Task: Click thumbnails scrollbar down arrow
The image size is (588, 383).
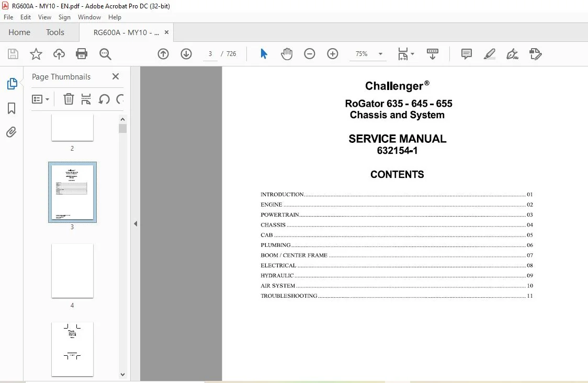Action: point(122,375)
